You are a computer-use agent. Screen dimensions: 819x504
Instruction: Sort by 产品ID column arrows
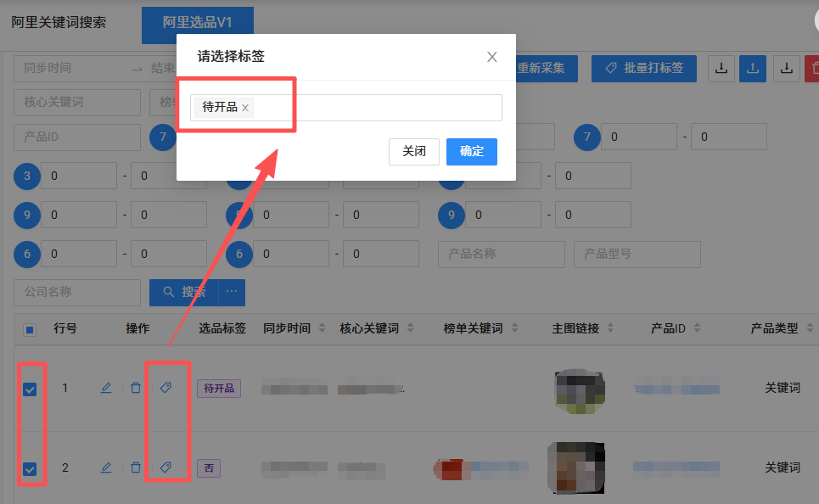[x=698, y=328]
